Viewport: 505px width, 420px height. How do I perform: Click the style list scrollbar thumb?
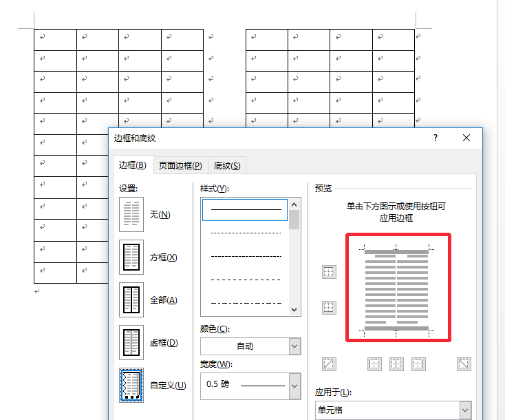(294, 220)
